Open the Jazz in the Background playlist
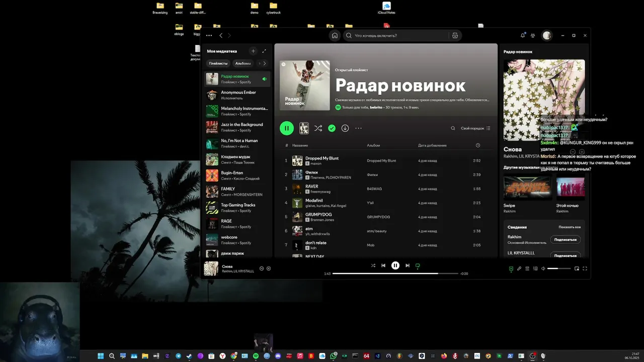The image size is (644, 362). coord(237,127)
